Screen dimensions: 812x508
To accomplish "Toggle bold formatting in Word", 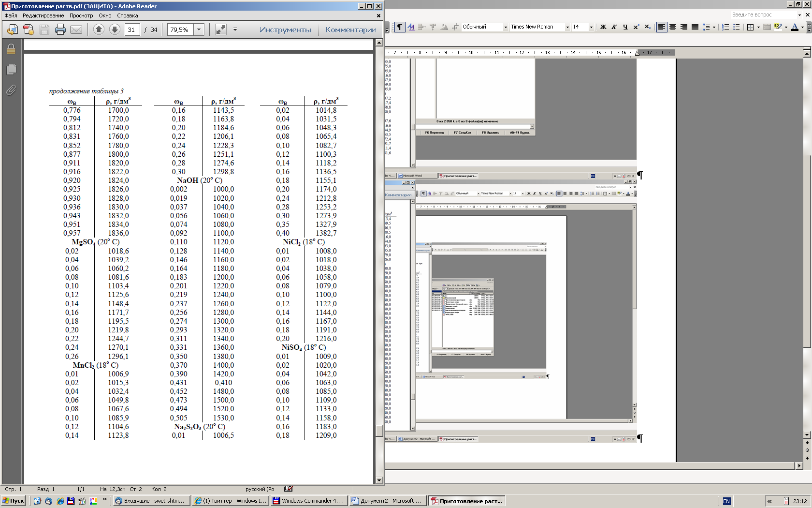I will point(603,27).
